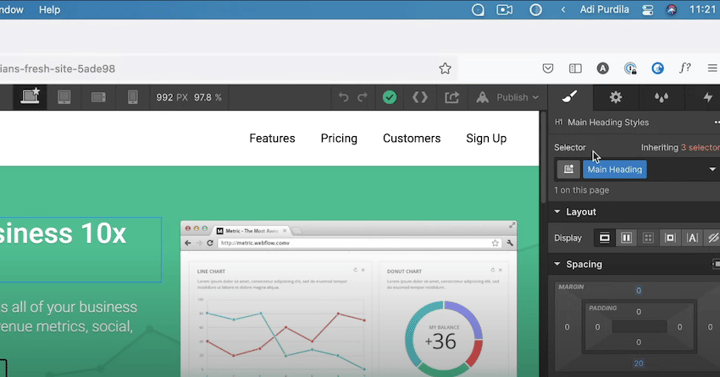Click the right padding value 0

(680, 327)
